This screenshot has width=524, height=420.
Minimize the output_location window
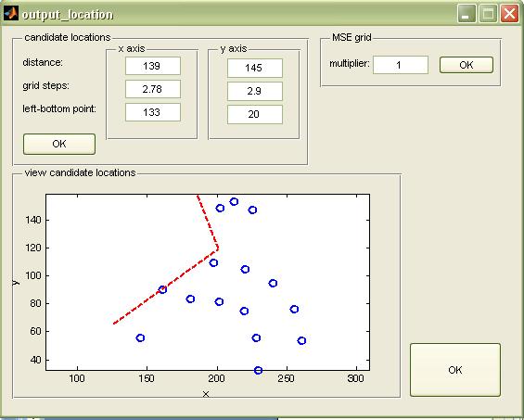[x=466, y=14]
